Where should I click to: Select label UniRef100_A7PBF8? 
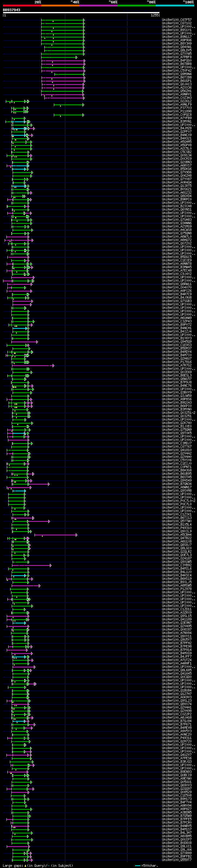click(x=177, y=57)
